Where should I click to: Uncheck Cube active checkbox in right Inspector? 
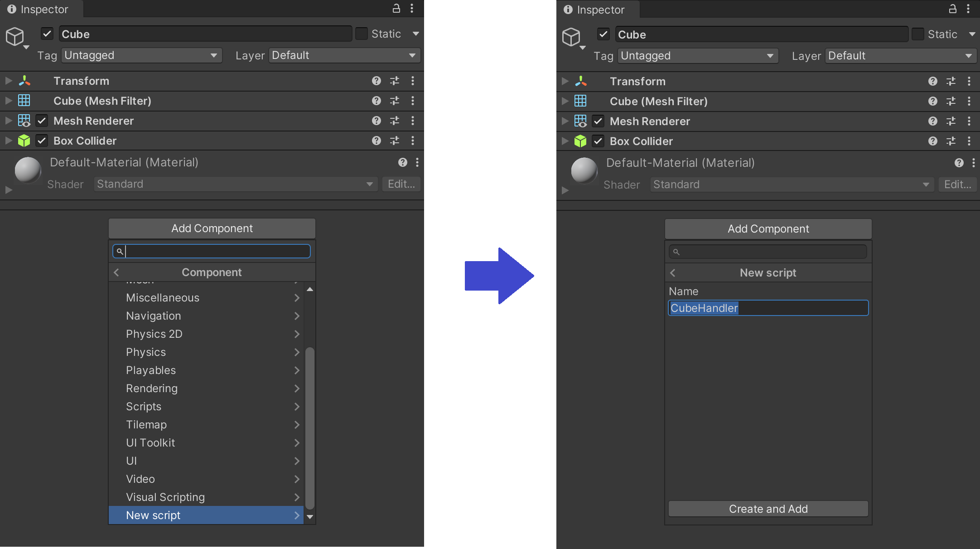point(603,34)
